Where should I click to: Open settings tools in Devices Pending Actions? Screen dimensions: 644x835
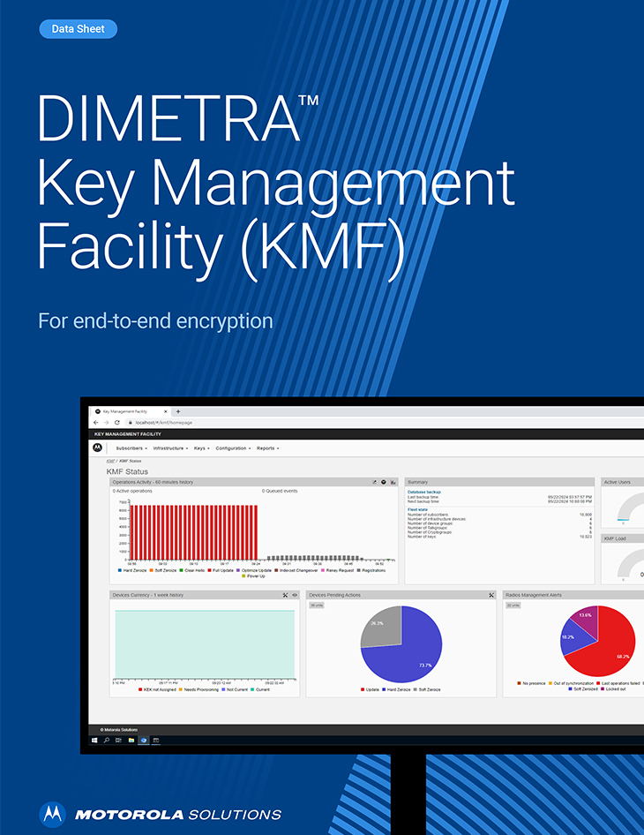[491, 595]
